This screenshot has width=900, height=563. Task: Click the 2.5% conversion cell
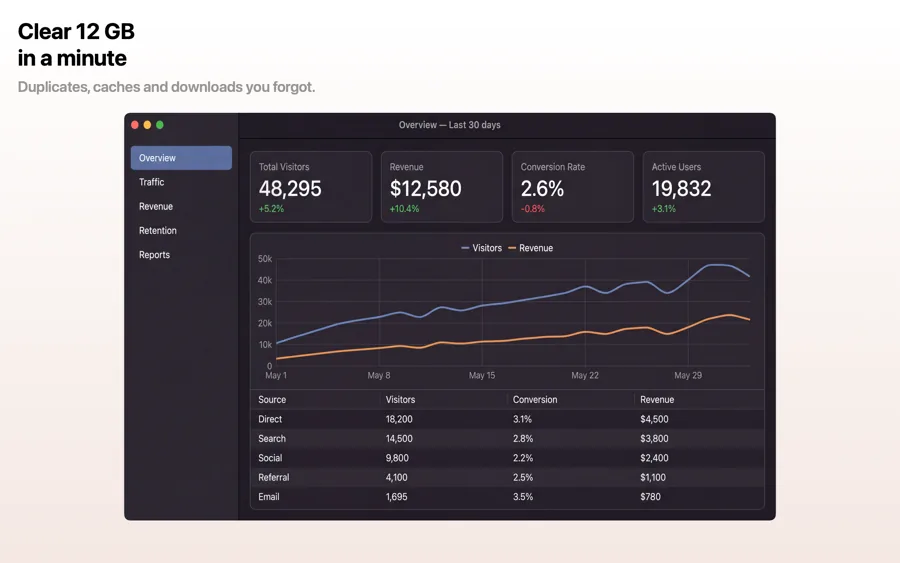click(523, 477)
